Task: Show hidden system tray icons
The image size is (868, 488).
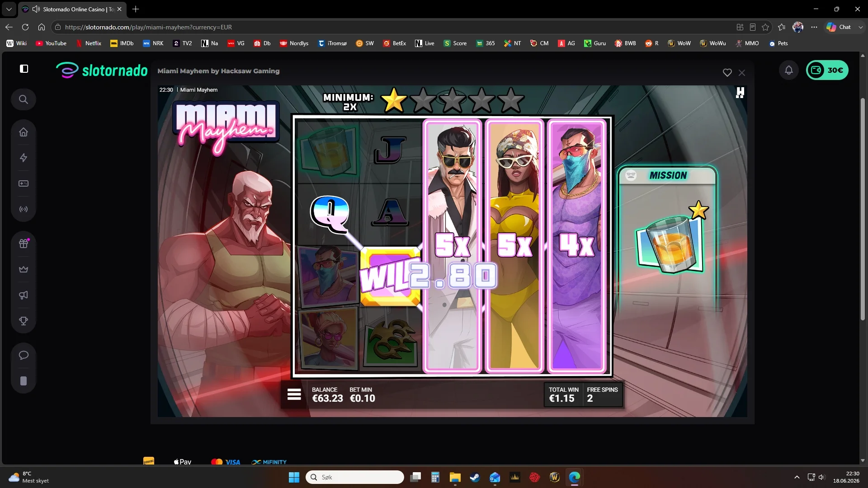Action: 797,477
